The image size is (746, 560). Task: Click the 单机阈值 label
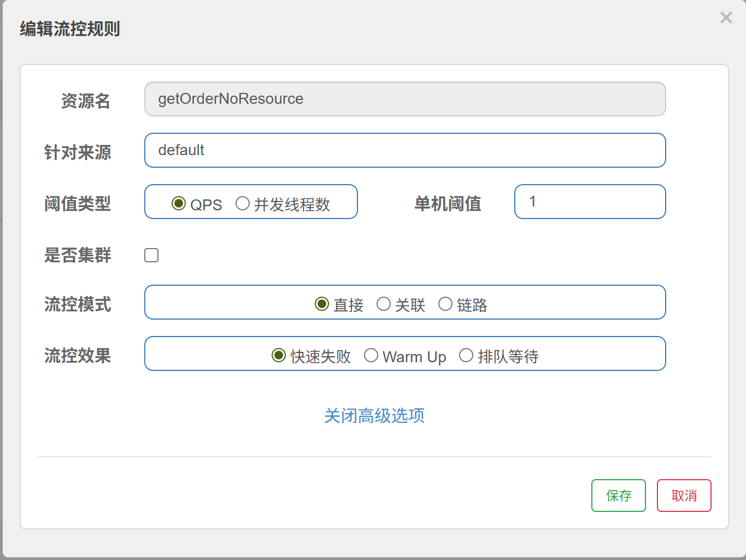click(x=448, y=204)
